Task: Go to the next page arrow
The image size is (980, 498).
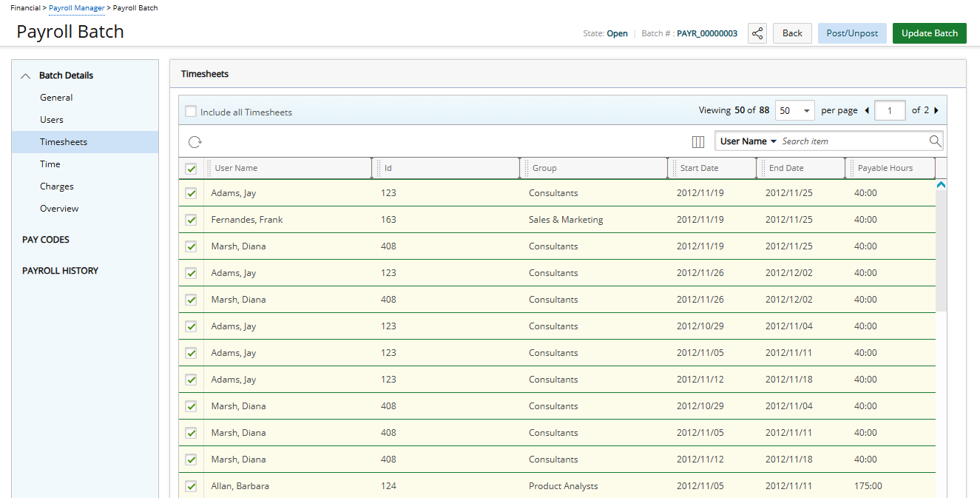Action: (x=936, y=111)
